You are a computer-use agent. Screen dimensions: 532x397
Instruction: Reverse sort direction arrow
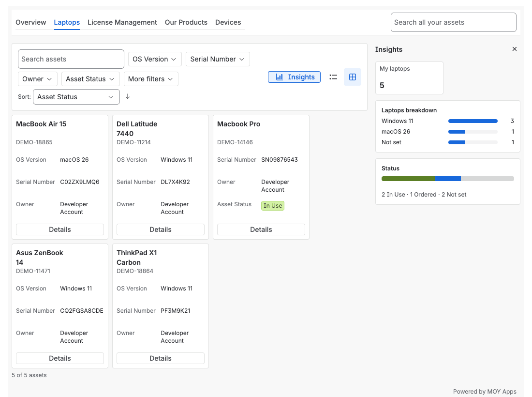pyautogui.click(x=128, y=96)
